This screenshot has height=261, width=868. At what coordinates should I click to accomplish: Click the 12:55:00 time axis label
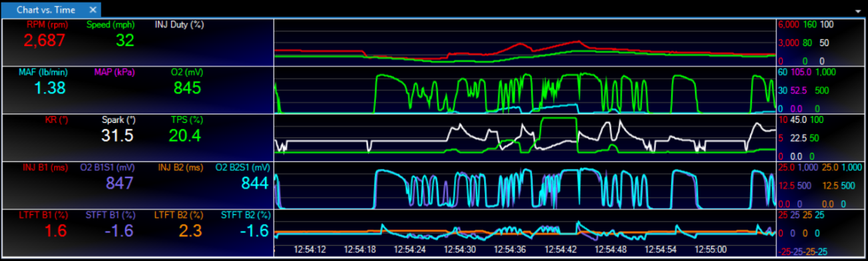tap(711, 249)
